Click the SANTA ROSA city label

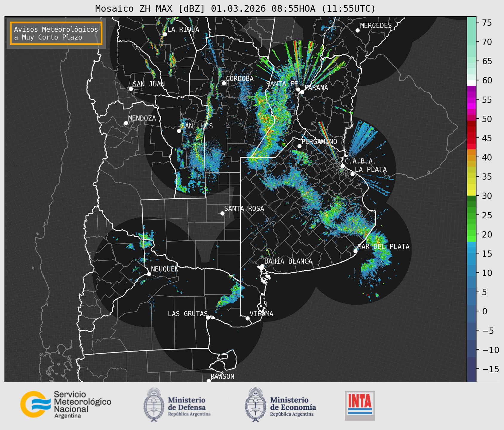click(244, 208)
